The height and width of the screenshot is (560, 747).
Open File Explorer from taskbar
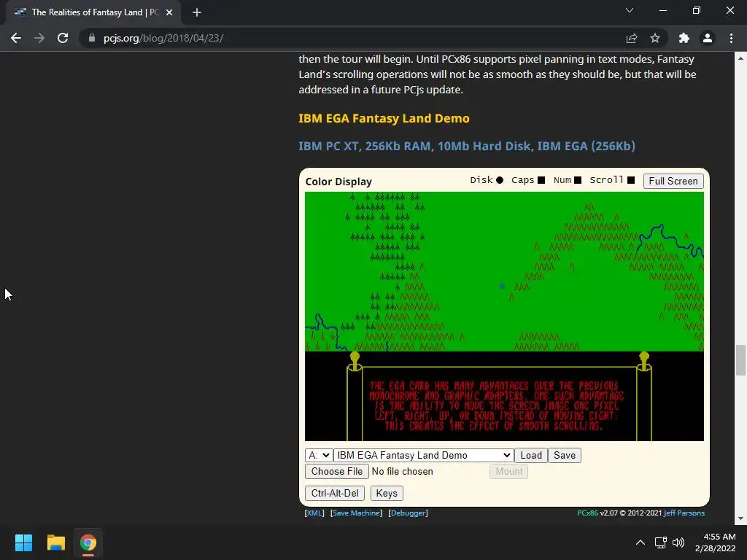click(x=55, y=542)
